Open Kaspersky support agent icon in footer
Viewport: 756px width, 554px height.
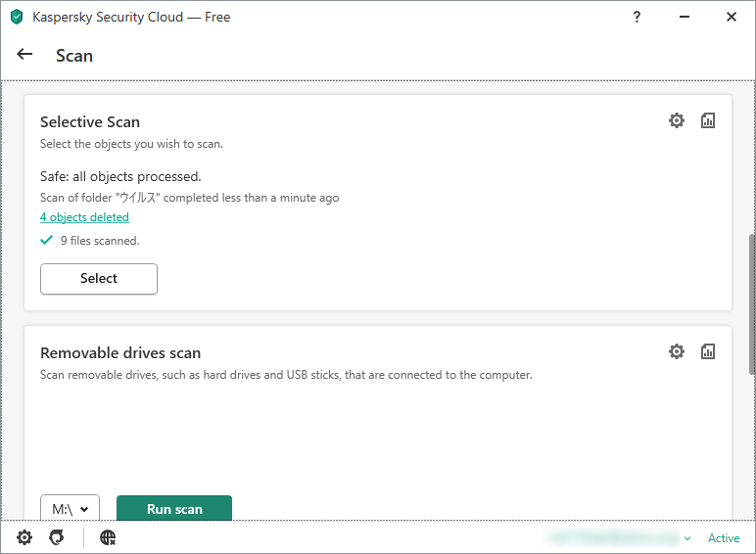(x=57, y=537)
